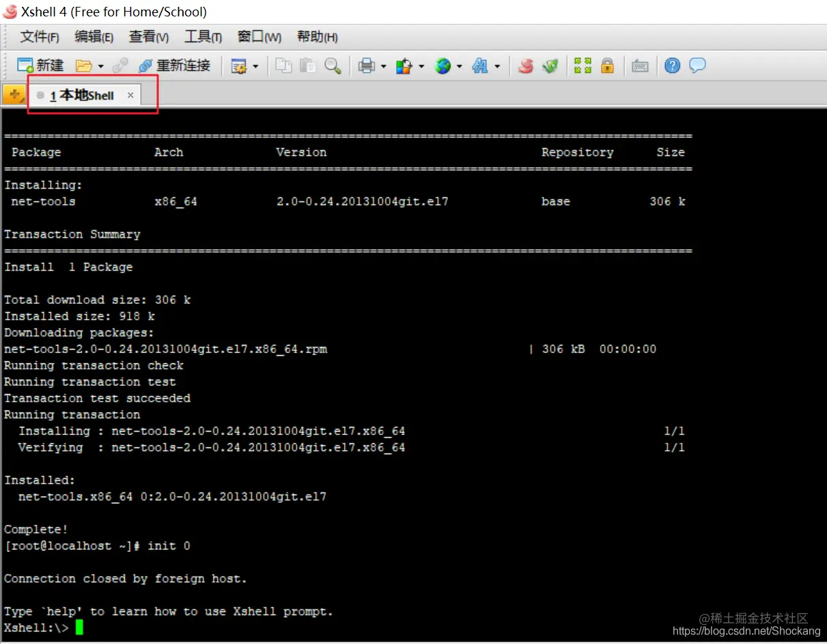Click the session Properties icon
The height and width of the screenshot is (644, 827).
238,66
